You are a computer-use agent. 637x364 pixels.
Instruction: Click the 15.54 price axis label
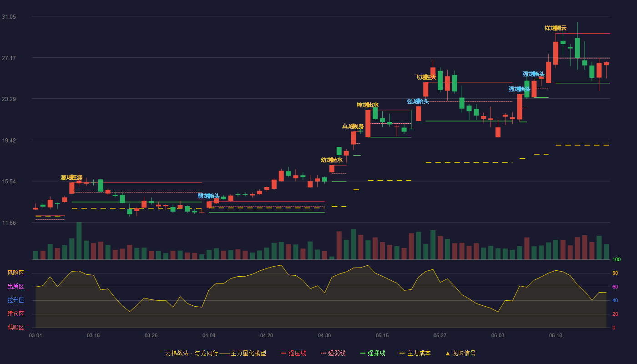tap(9, 182)
